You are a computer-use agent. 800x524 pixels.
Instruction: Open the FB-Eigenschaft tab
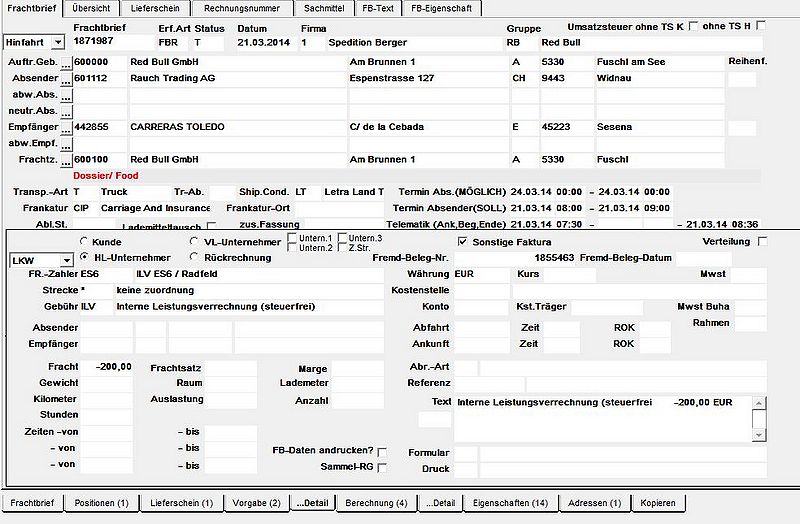tap(441, 8)
